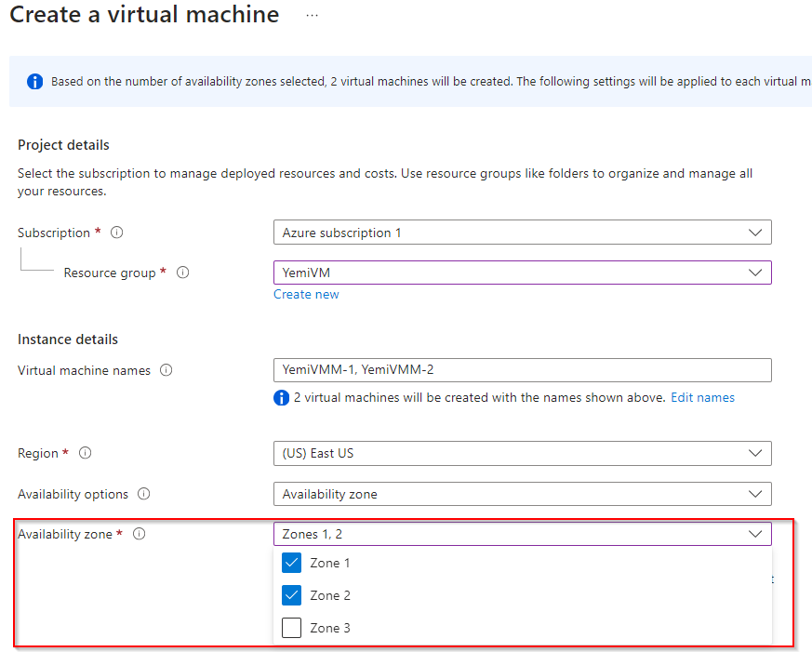Click the blue info icon in the banner
Image resolution: width=812 pixels, height=652 pixels.
(x=35, y=82)
